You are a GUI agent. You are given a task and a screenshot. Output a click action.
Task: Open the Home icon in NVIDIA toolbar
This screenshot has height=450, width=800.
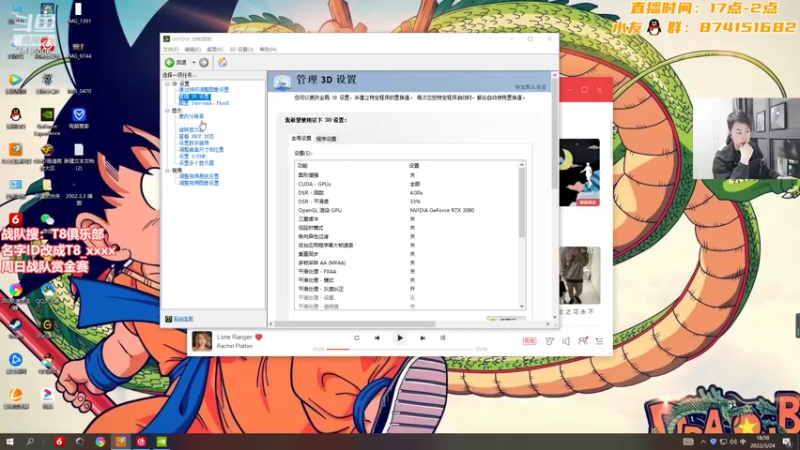coord(222,62)
